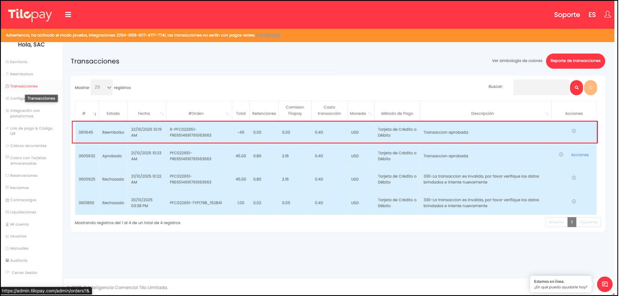Open the Ver simbología de colores link
The width and height of the screenshot is (644, 296).
pyautogui.click(x=517, y=61)
